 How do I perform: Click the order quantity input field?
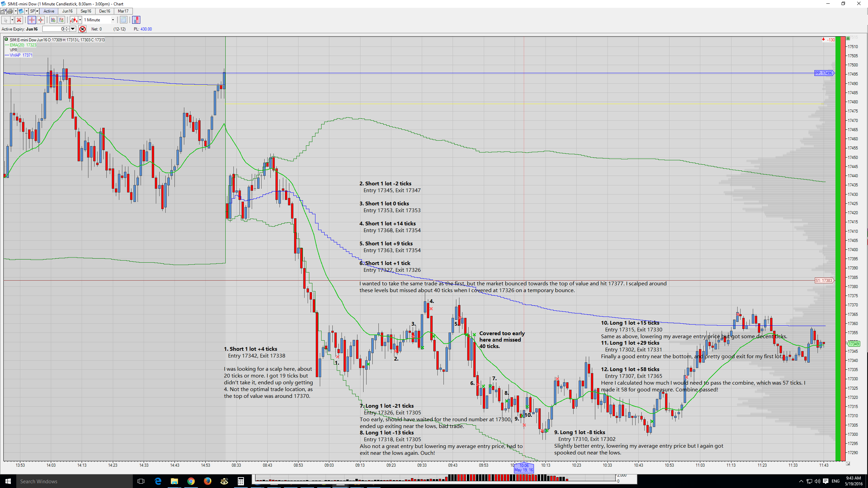pyautogui.click(x=53, y=29)
